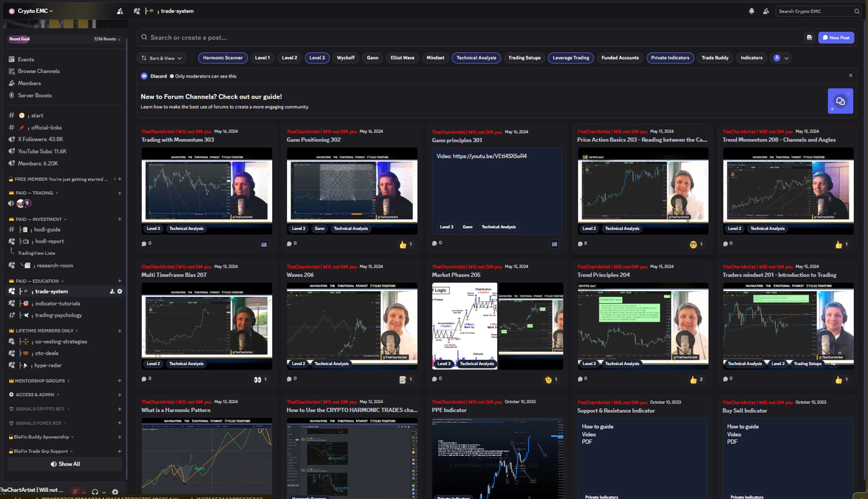Toggle the Harmonic Scanner tag filter
Viewport: 868px width, 499px height.
[223, 58]
